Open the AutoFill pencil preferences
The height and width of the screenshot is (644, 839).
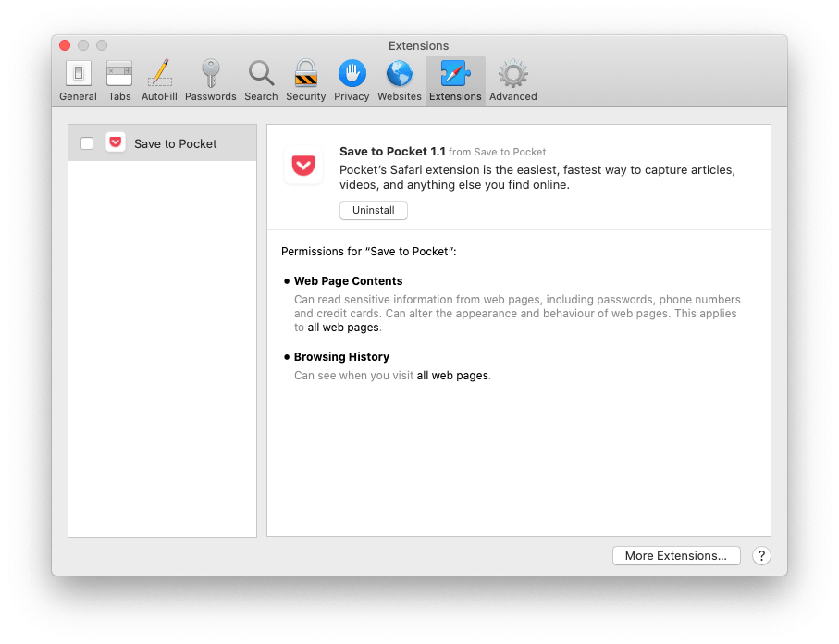(x=159, y=80)
